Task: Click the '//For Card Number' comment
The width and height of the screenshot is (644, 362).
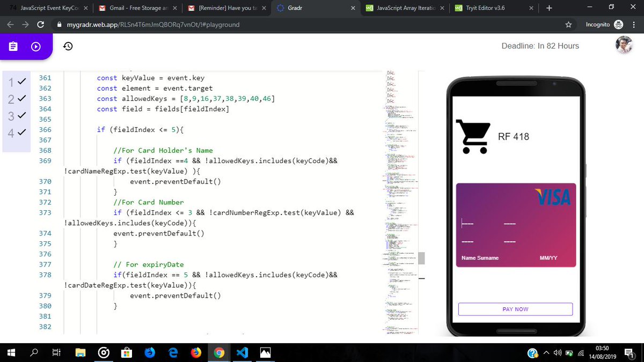Action: [149, 202]
